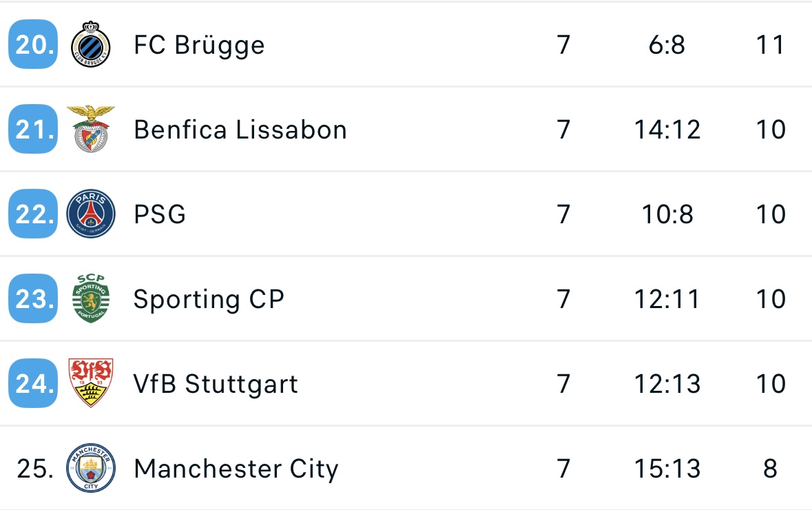Open the Sporting CP team name
Viewport: 812px width, 510px height.
pyautogui.click(x=209, y=300)
